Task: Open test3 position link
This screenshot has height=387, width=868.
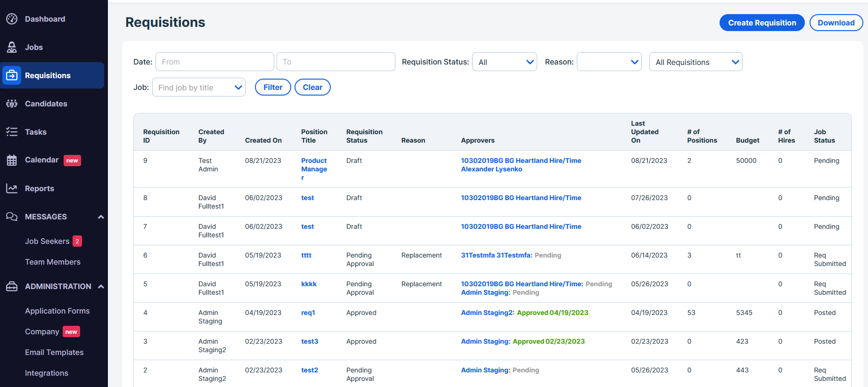Action: [310, 341]
